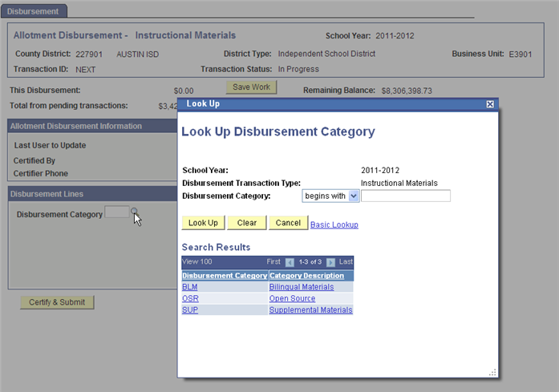Jump to First results page
The width and height of the screenshot is (559, 392).
273,261
